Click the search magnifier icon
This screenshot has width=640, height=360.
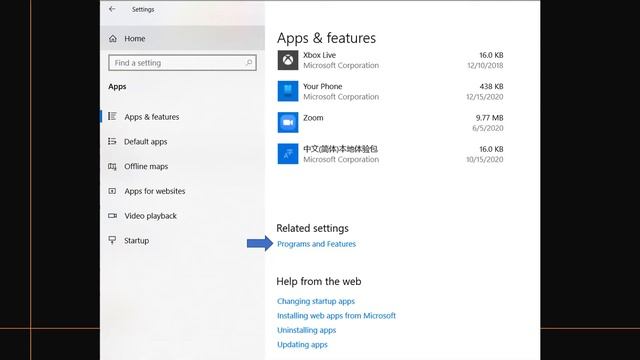249,62
